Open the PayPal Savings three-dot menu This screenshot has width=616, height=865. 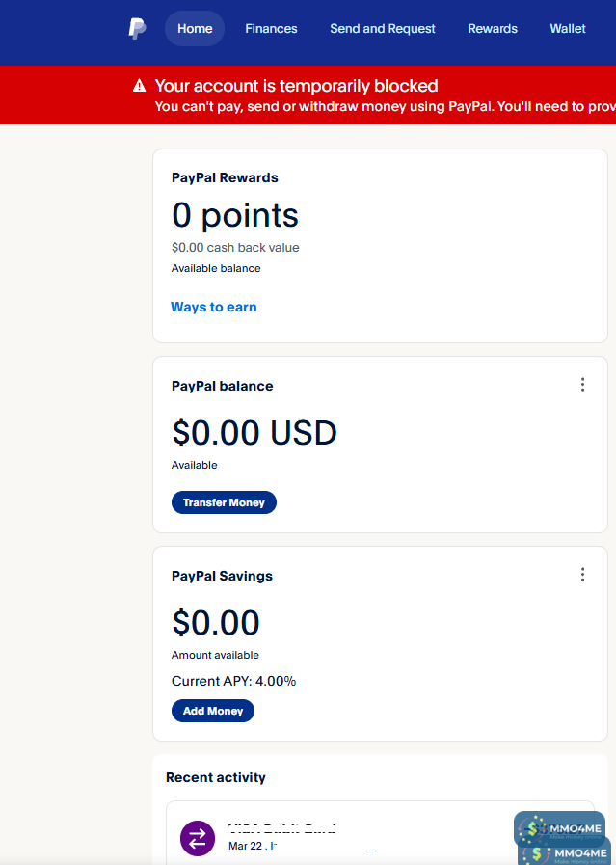582,575
